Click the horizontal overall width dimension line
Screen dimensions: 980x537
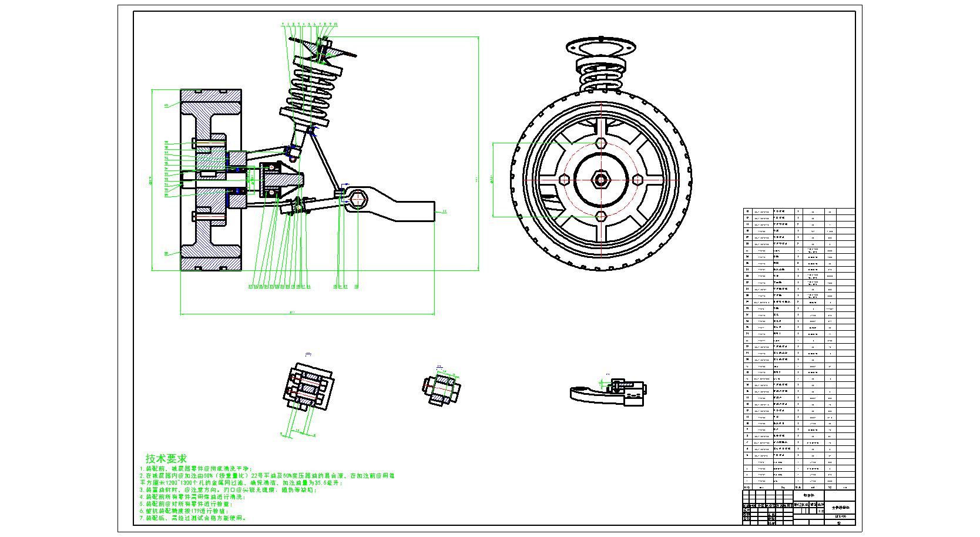[x=307, y=314]
